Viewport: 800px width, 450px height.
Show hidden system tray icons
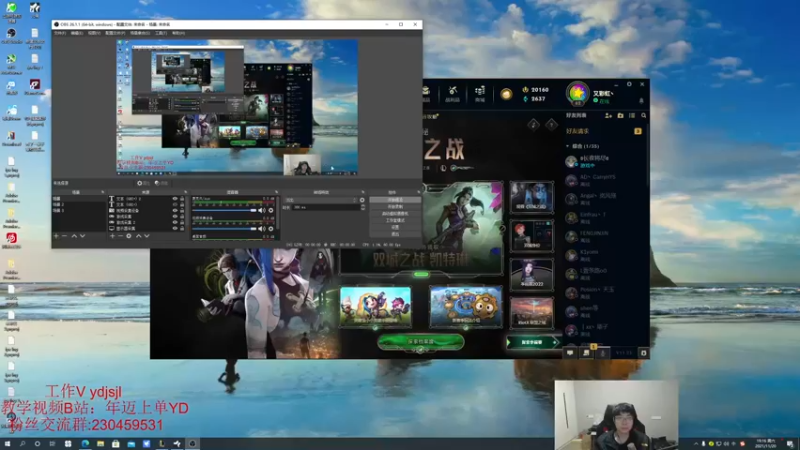click(x=696, y=444)
